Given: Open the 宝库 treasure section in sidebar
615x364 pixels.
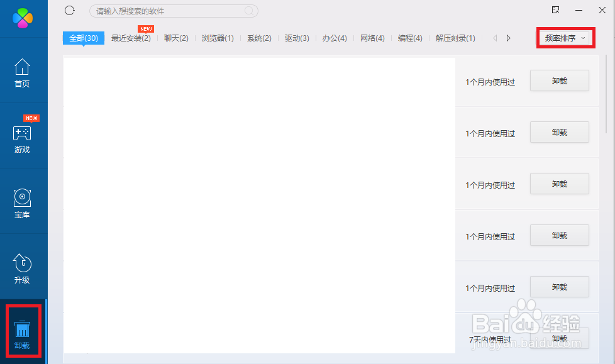Looking at the screenshot, I should [22, 204].
